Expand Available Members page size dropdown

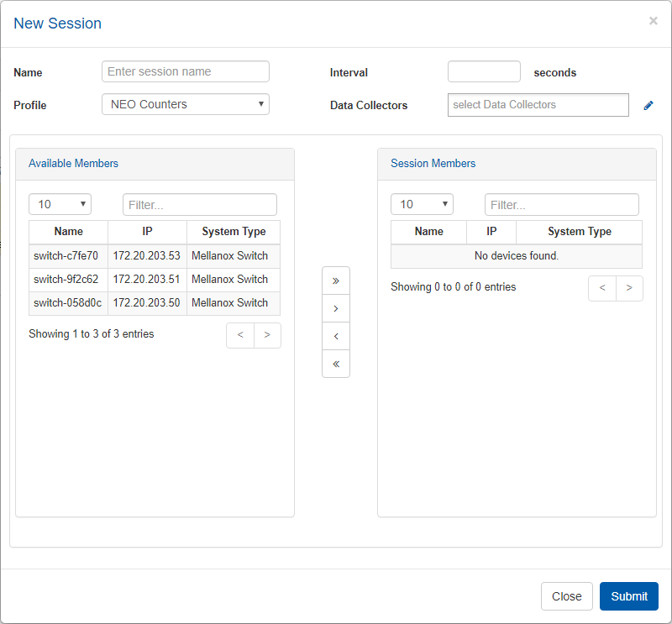tap(60, 204)
